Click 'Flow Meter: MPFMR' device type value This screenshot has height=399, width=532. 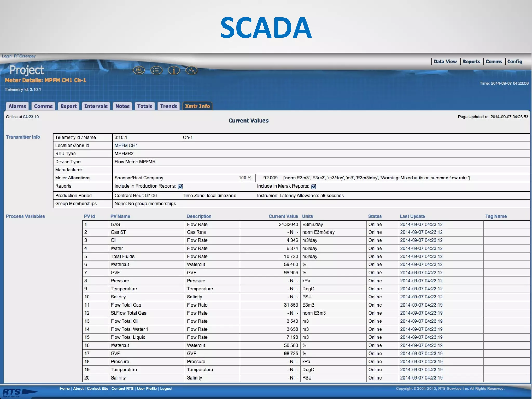135,162
